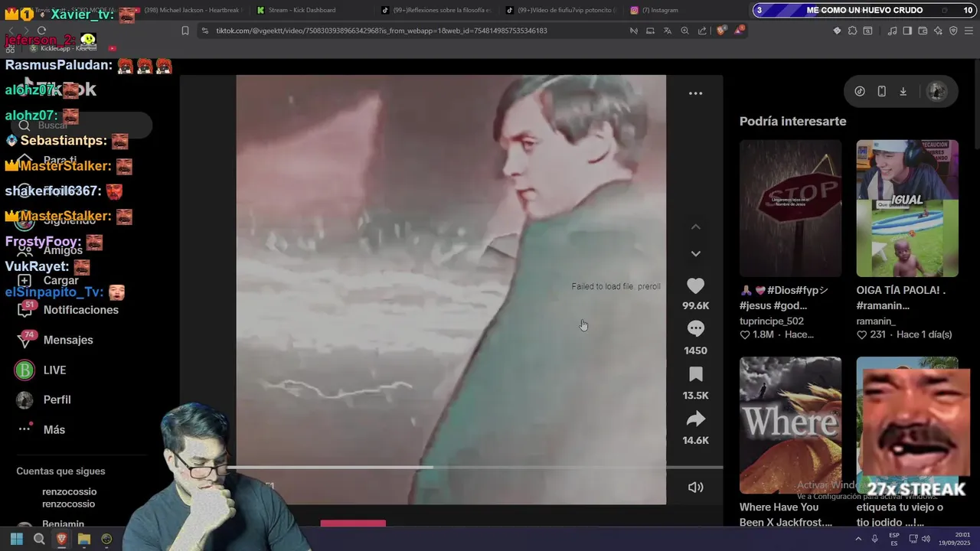Open the STOP sign recommended video thumbnail
The image size is (980, 551).
(x=790, y=208)
